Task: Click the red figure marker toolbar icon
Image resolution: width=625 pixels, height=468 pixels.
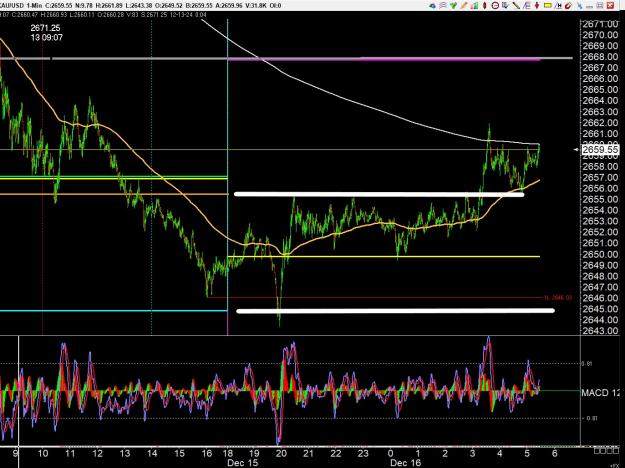Action: tap(537, 6)
